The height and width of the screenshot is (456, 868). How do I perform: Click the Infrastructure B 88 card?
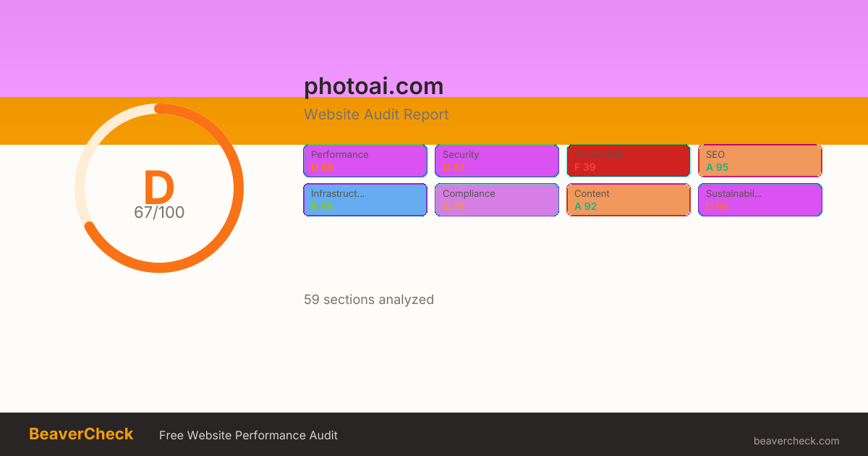click(x=365, y=200)
